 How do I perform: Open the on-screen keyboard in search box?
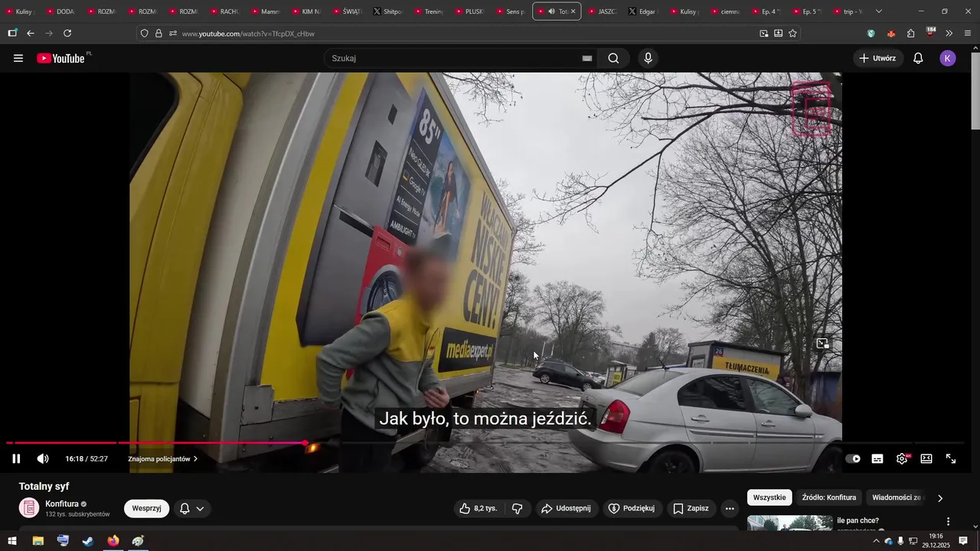pyautogui.click(x=587, y=58)
